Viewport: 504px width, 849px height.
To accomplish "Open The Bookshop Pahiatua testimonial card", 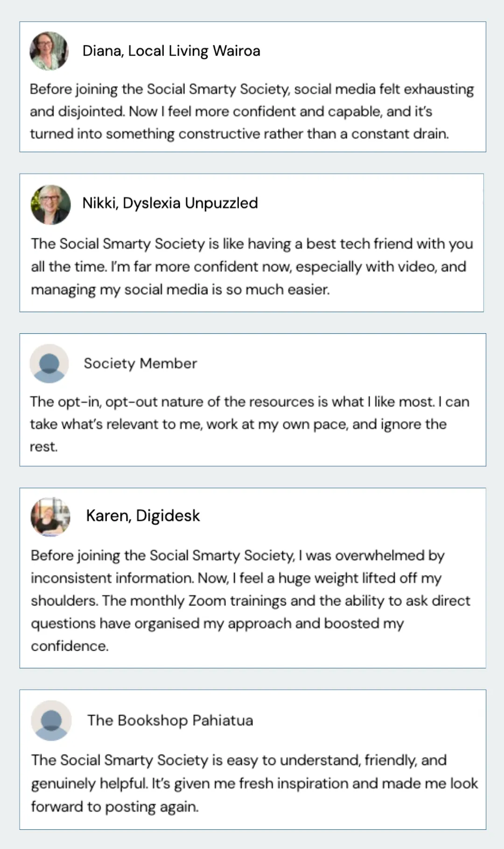I will click(252, 759).
